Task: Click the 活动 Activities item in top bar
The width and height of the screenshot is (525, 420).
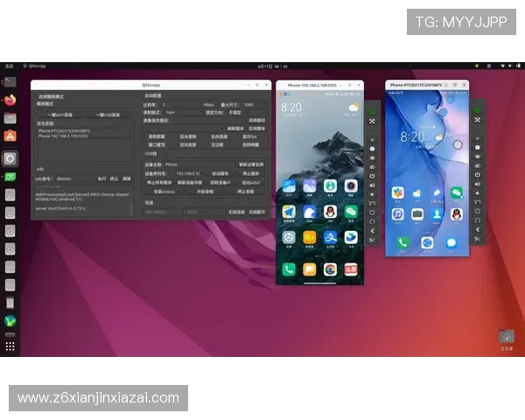Action: (x=9, y=66)
